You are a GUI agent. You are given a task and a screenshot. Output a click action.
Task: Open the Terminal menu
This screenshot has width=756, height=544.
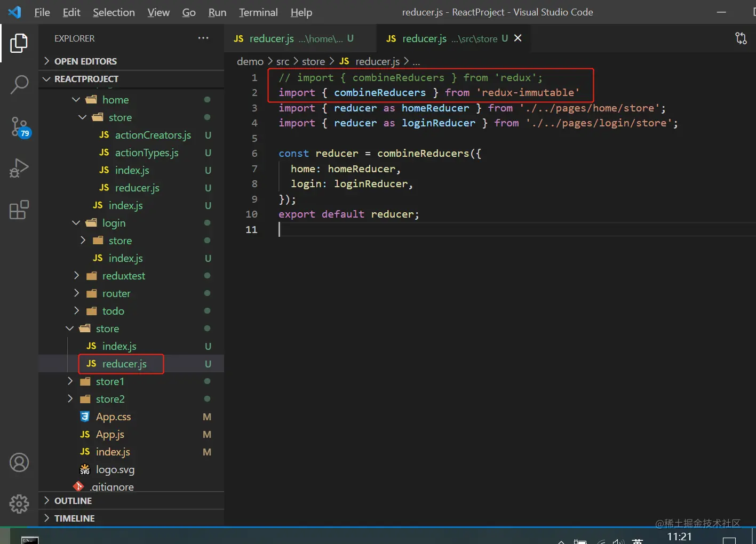[258, 12]
